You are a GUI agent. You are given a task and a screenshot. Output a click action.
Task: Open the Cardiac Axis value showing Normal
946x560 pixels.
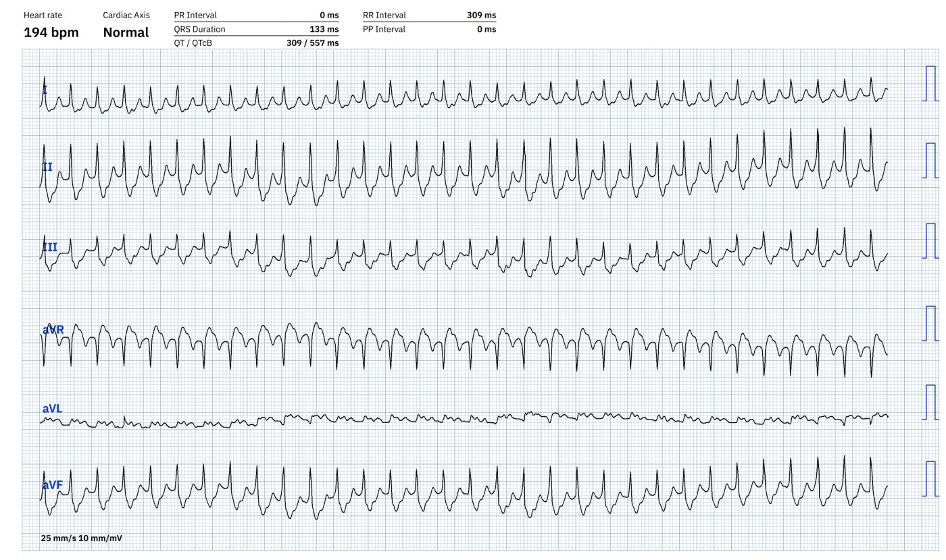coord(125,32)
